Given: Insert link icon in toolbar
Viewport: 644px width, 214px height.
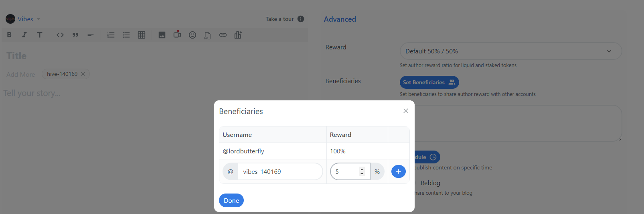Looking at the screenshot, I should (x=223, y=35).
